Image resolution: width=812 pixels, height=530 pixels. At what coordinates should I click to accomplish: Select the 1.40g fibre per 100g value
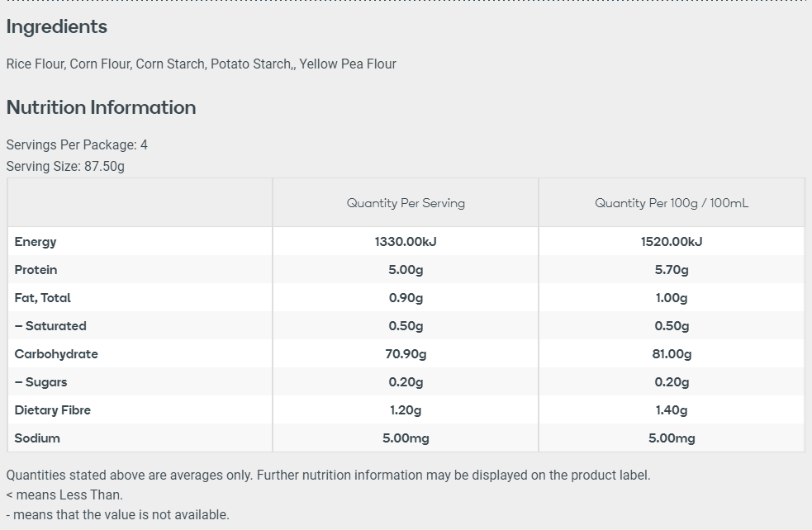671,410
